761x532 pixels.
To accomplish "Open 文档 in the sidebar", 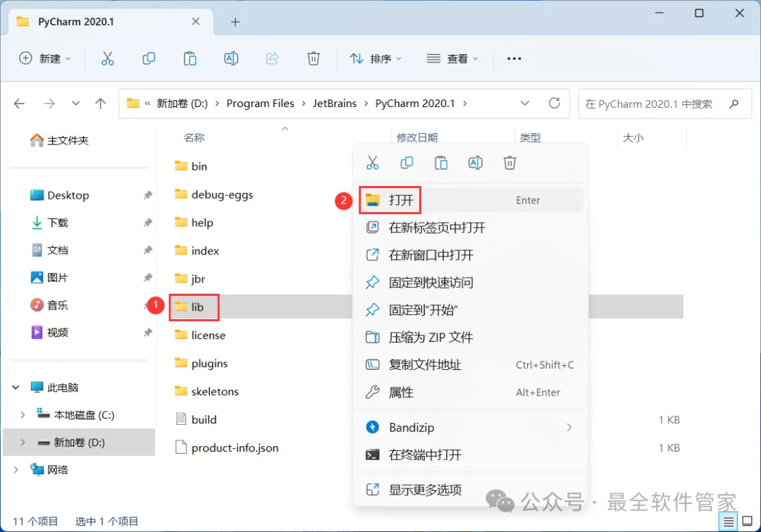I will coord(49,250).
